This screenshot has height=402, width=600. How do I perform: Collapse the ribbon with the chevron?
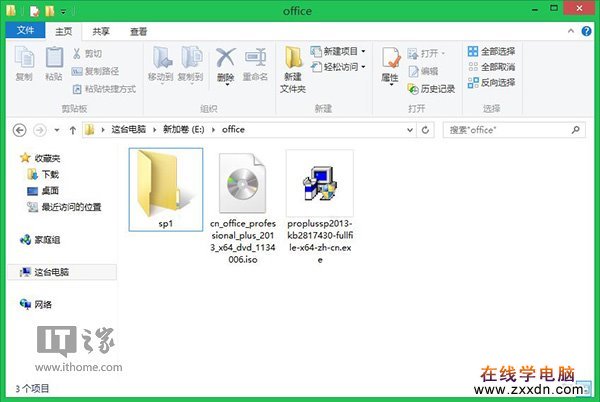pos(571,31)
